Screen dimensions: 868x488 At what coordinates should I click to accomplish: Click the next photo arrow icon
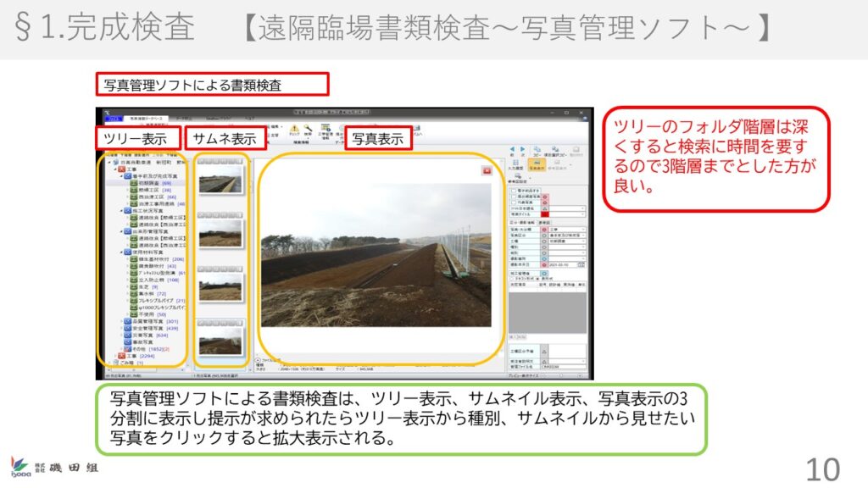click(x=523, y=147)
